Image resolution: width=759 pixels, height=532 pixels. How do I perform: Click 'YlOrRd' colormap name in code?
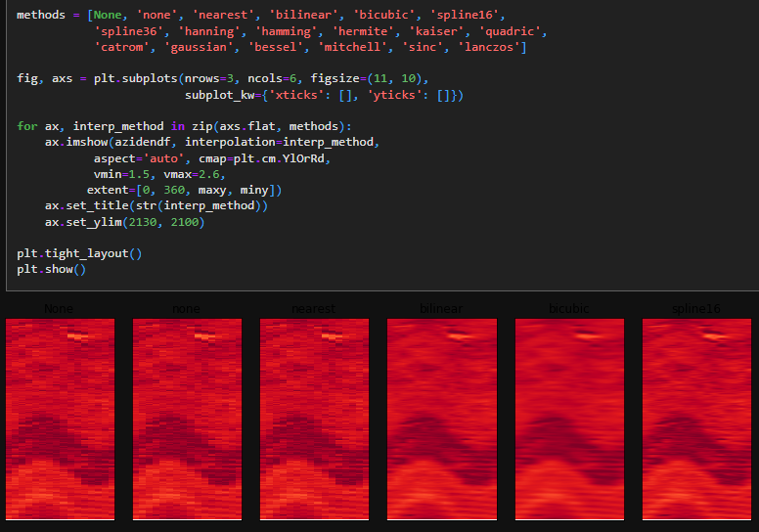click(x=303, y=158)
